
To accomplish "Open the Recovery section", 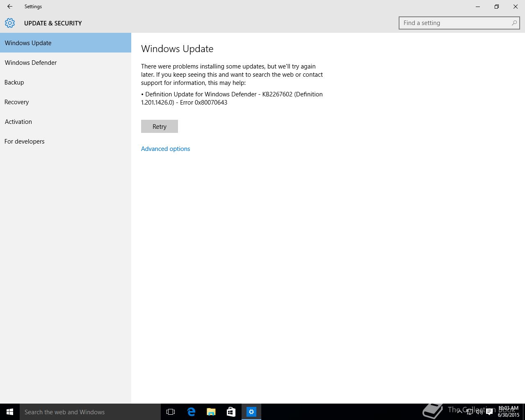I will pos(66,102).
